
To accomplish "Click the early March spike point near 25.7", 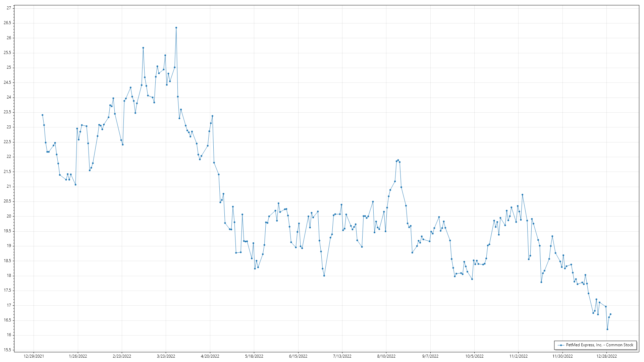I will (143, 48).
